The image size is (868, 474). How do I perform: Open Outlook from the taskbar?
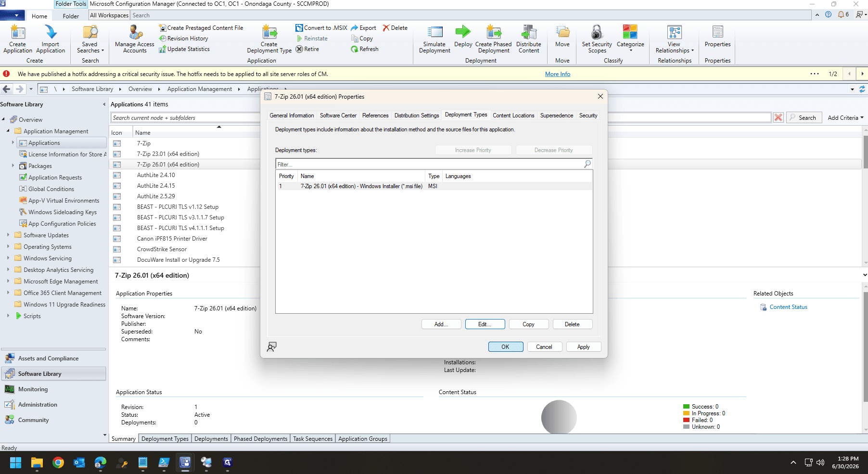[79, 463]
